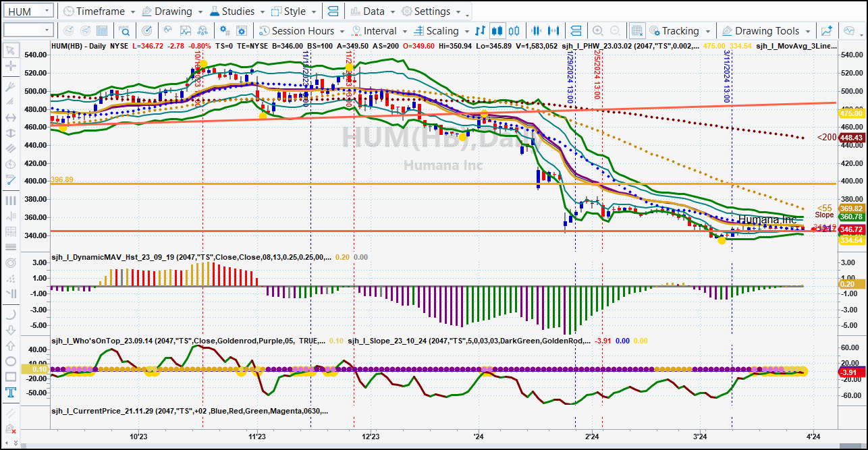Expand the Interval dropdown arrow
The image size is (868, 450).
tap(404, 31)
